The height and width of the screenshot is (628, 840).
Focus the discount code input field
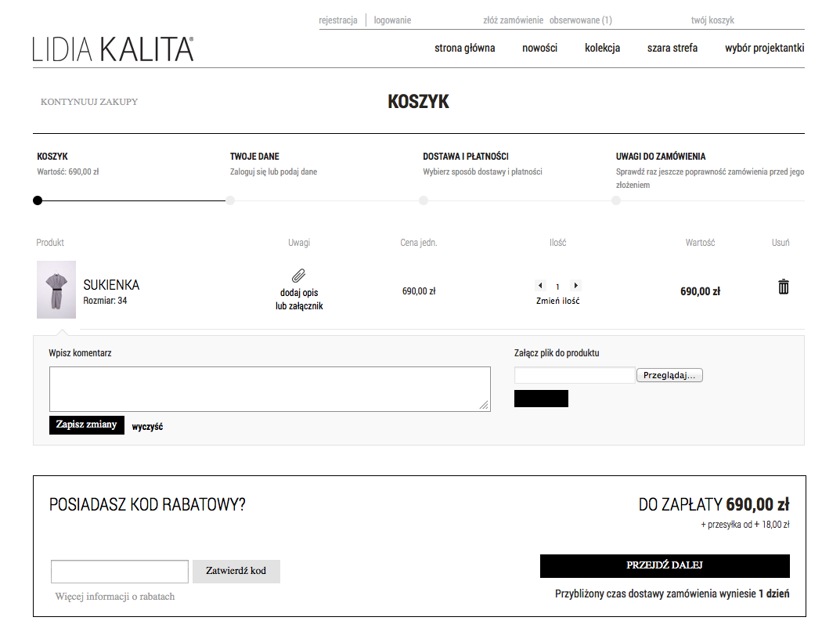tap(120, 571)
